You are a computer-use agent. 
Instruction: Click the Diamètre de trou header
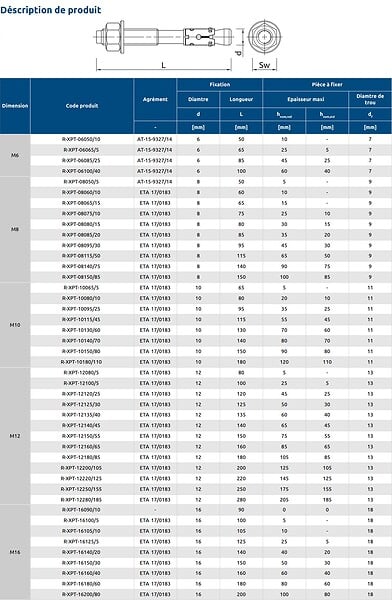pos(370,99)
